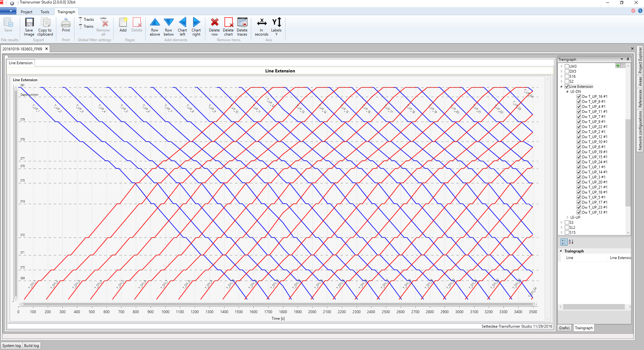This screenshot has height=350, width=644.
Task: Open the References side panel
Action: 640,99
